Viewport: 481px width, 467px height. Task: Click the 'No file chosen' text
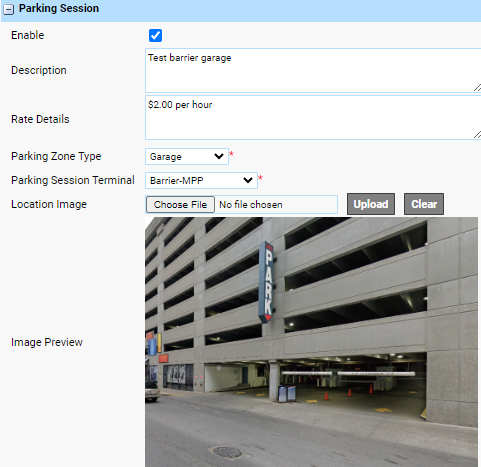coord(251,205)
